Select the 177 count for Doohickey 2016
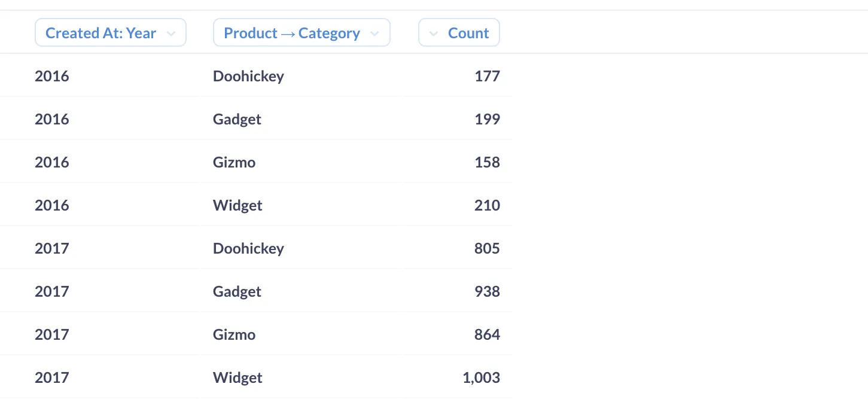868x399 pixels. [489, 76]
